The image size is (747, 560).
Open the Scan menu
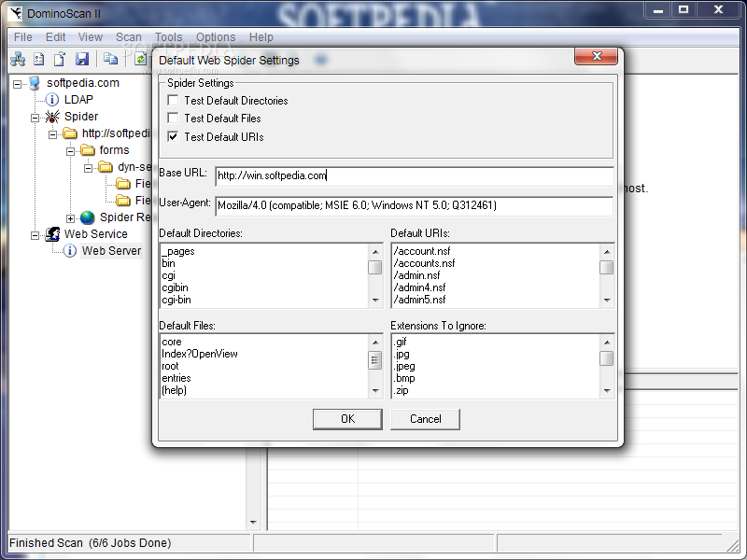click(x=129, y=37)
